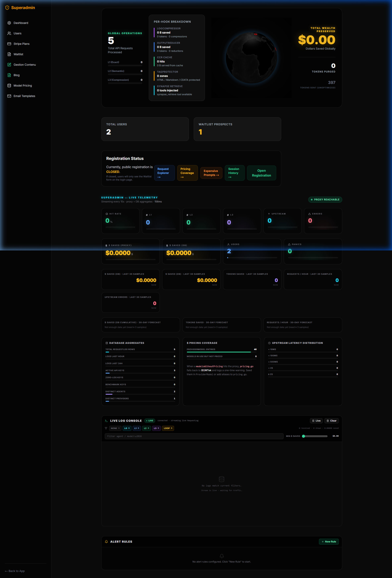Click the Total Requestlog Rows progress bar
Viewport: 392px width, 578px height.
click(141, 352)
